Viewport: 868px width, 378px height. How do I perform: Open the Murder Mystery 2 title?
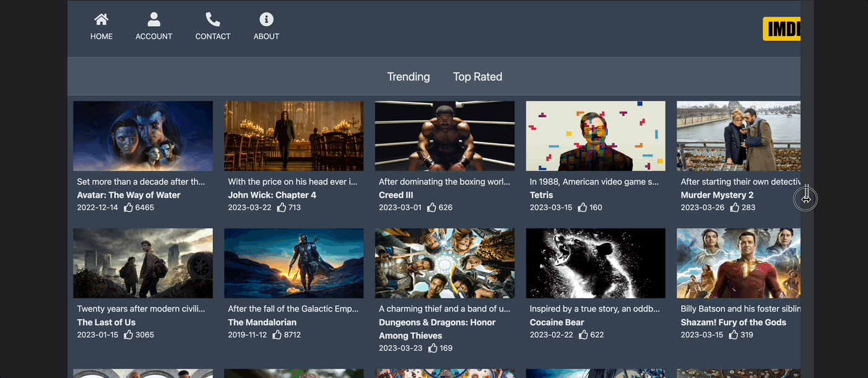click(717, 195)
